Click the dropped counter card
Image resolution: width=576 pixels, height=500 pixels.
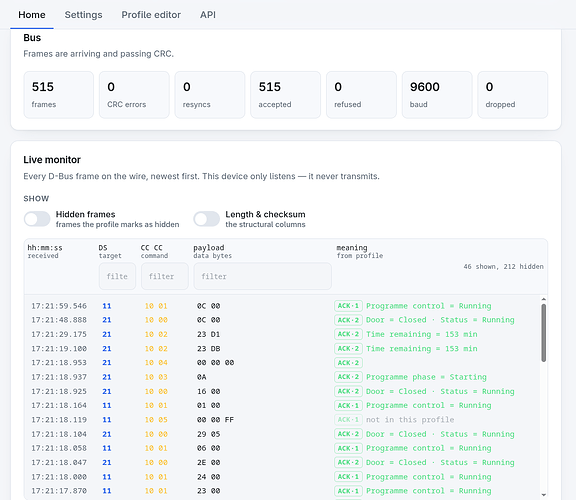(513, 95)
